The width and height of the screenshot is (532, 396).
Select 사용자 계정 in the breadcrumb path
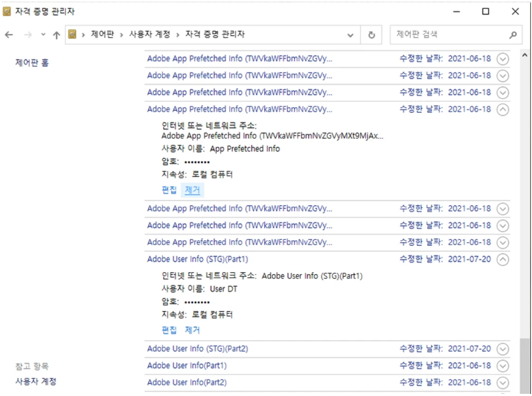[x=150, y=34]
